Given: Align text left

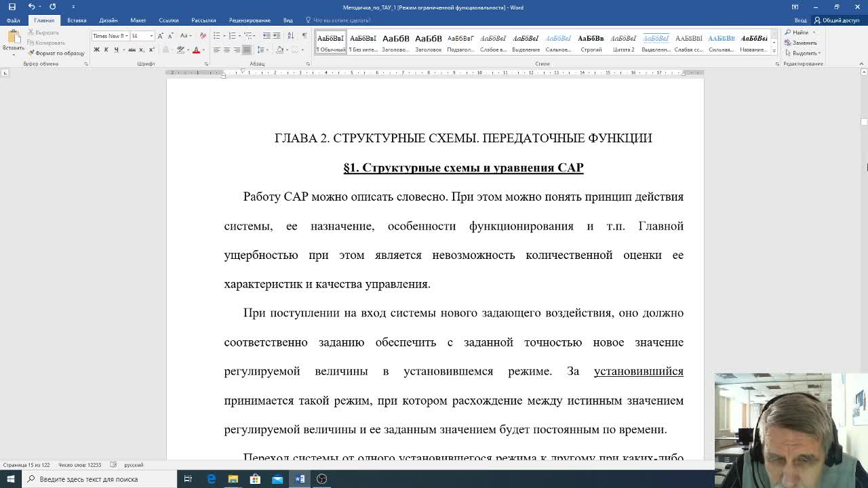Looking at the screenshot, I should tap(216, 49).
